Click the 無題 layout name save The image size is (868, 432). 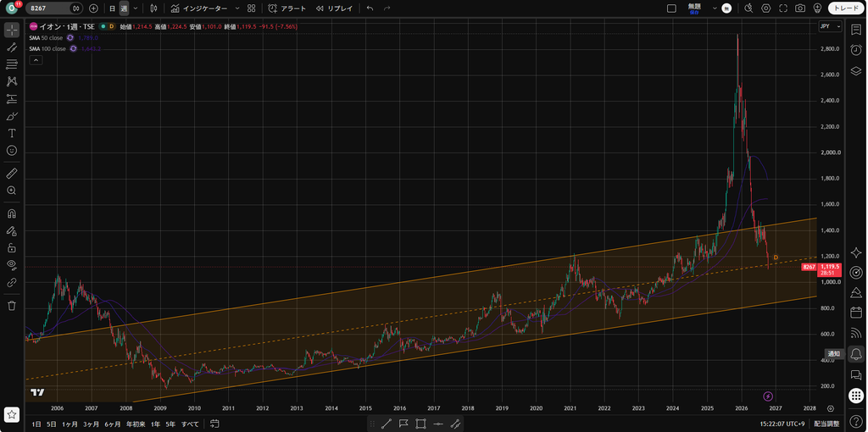694,8
